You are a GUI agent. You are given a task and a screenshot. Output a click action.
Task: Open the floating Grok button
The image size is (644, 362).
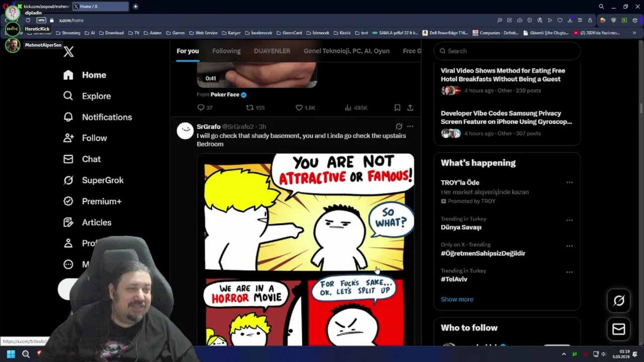tap(619, 301)
